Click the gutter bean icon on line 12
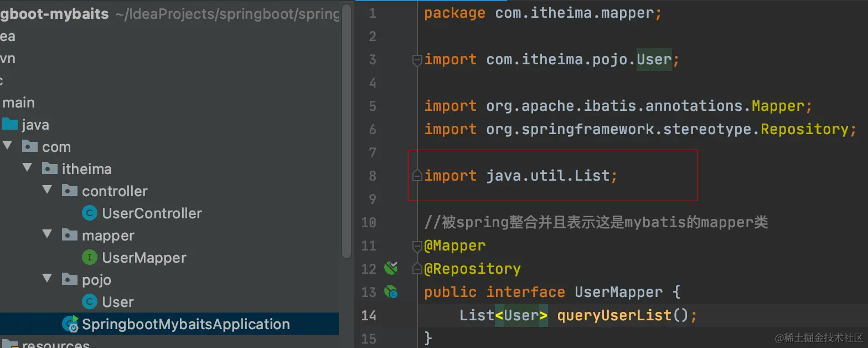The image size is (868, 348). [x=391, y=269]
